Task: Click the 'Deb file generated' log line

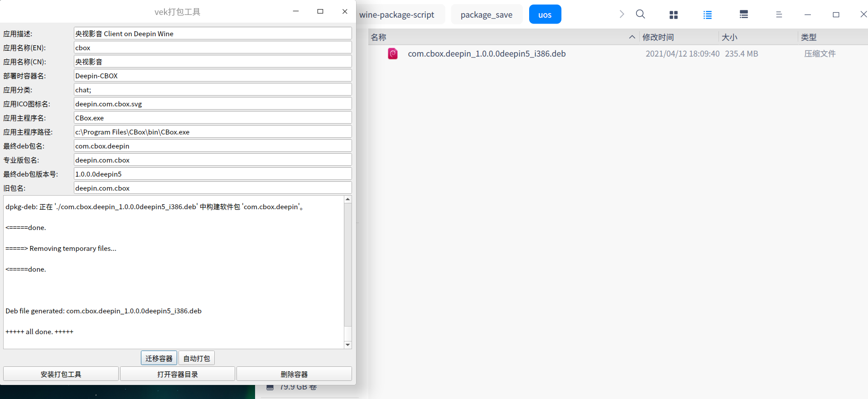Action: [103, 311]
